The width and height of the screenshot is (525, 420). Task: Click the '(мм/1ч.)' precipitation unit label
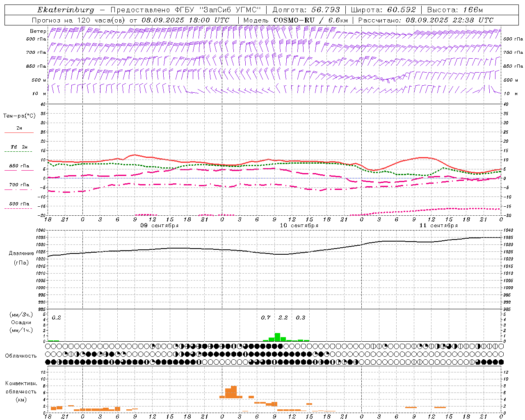pyautogui.click(x=21, y=330)
